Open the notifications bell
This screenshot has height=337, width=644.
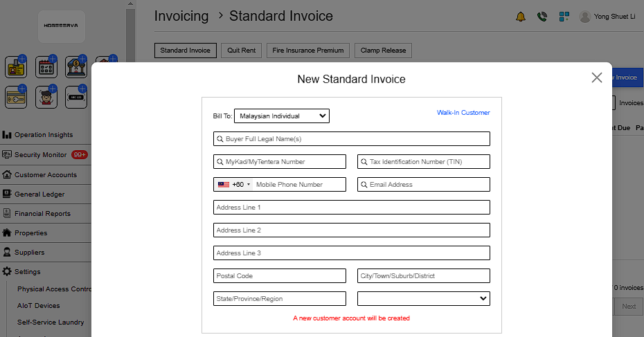pos(521,17)
